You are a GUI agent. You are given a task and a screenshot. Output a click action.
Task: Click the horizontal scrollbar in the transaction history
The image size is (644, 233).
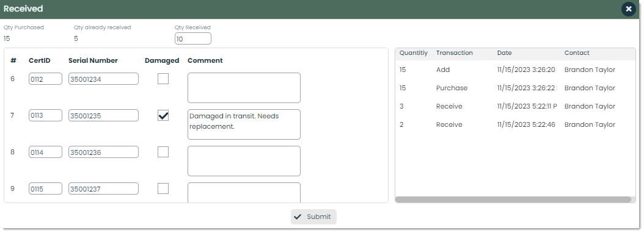[513, 199]
